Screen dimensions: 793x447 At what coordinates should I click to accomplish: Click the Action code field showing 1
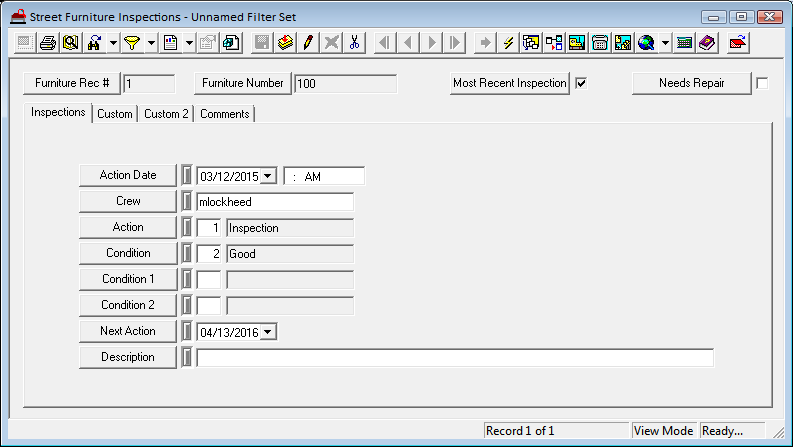[x=209, y=228]
